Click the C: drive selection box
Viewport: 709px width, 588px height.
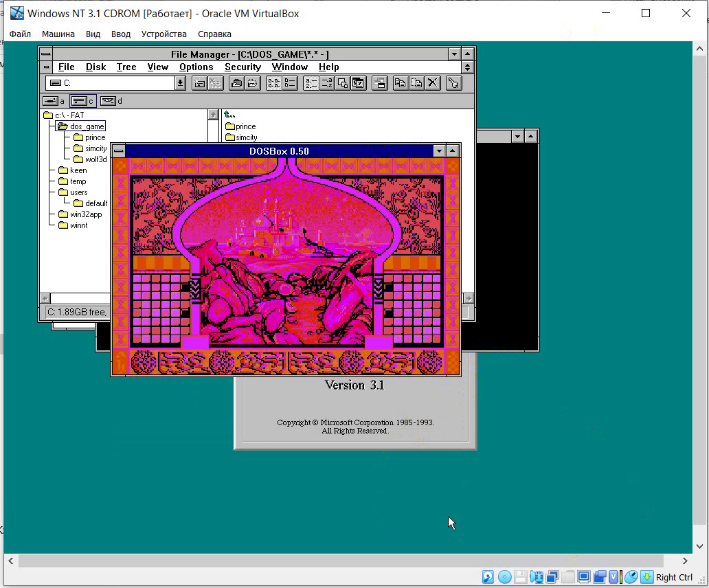[x=111, y=82]
